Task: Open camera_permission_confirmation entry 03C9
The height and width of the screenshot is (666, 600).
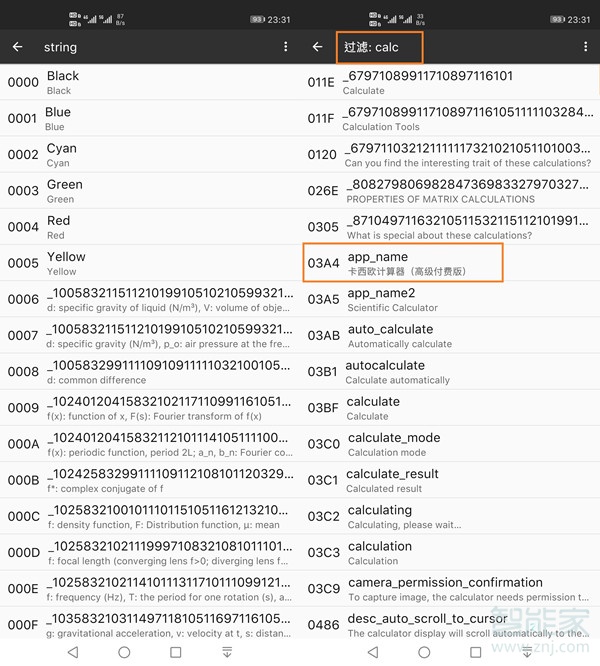Action: 450,589
